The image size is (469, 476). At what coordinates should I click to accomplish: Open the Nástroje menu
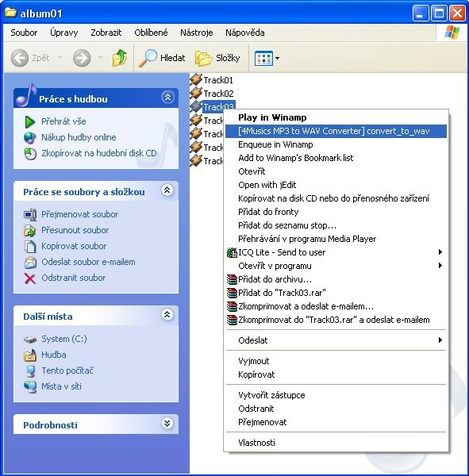(196, 33)
